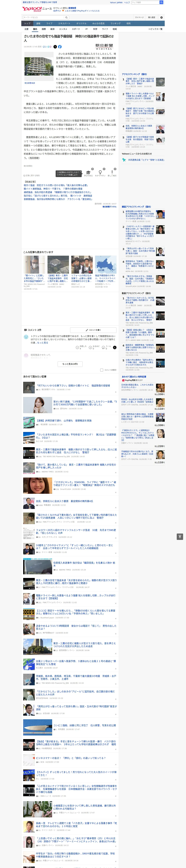Open the ライブ tab in dark navigation bar
186x868 pixels.
click(49, 24)
